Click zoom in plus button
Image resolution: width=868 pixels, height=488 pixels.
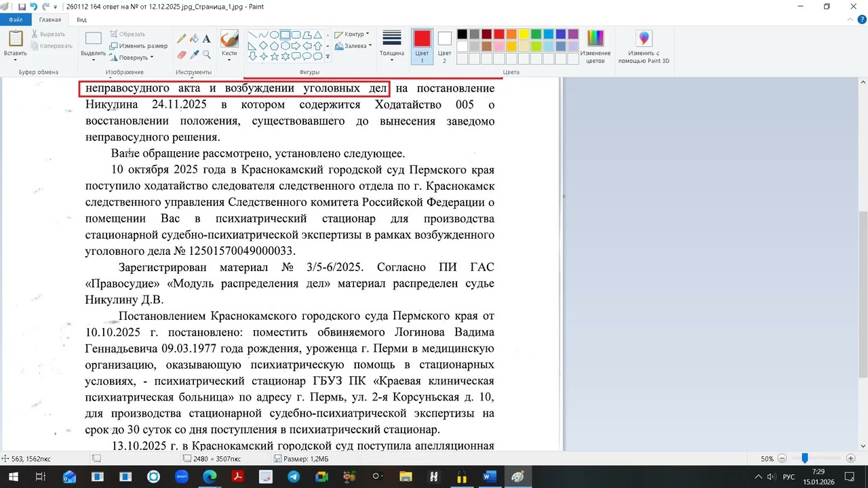coord(850,459)
